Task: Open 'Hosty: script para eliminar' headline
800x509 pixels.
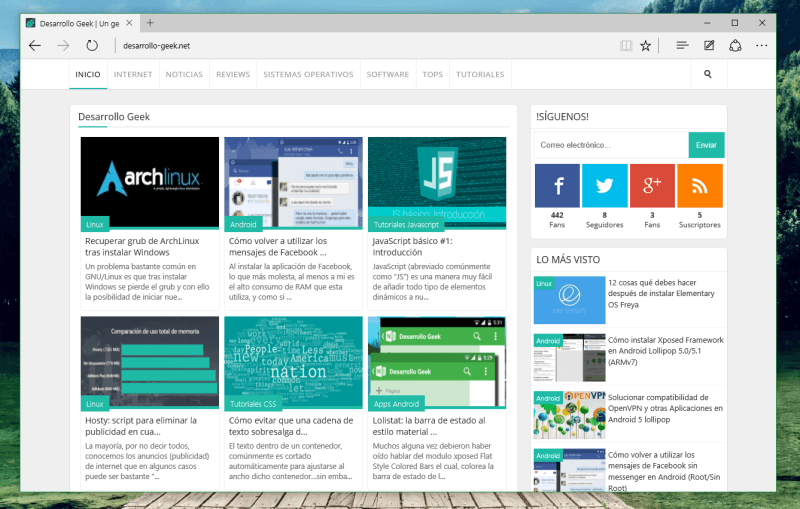Action: (141, 426)
